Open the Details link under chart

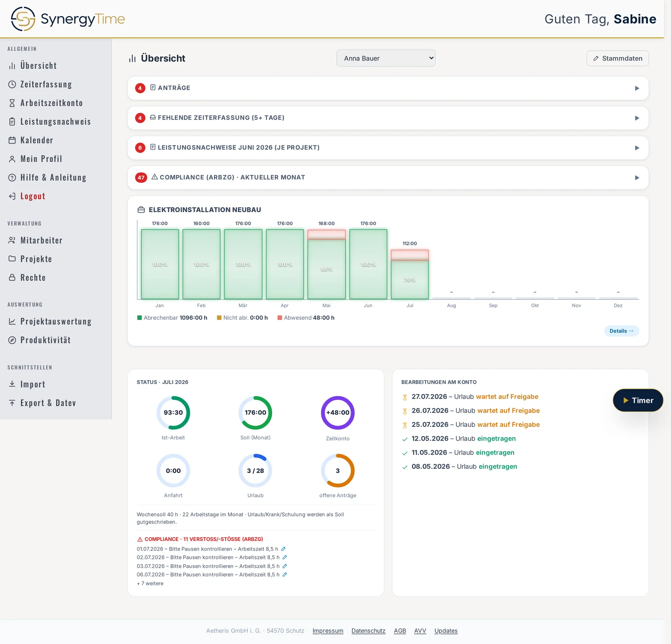[622, 331]
